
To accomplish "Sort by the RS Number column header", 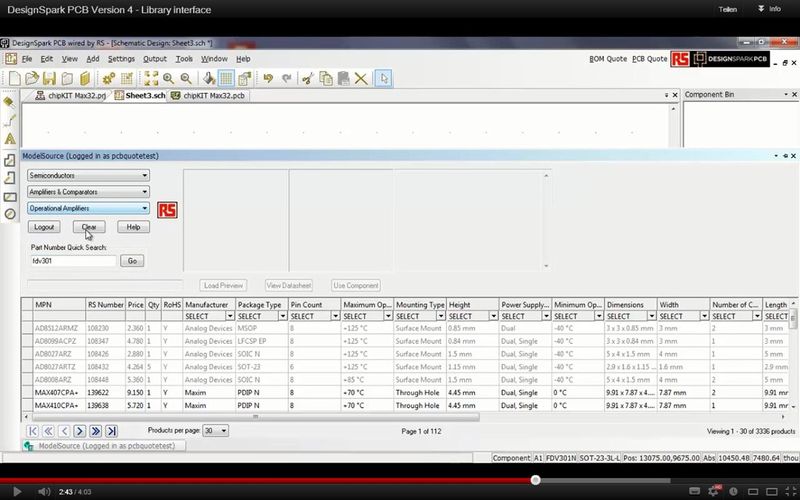I will coord(106,305).
